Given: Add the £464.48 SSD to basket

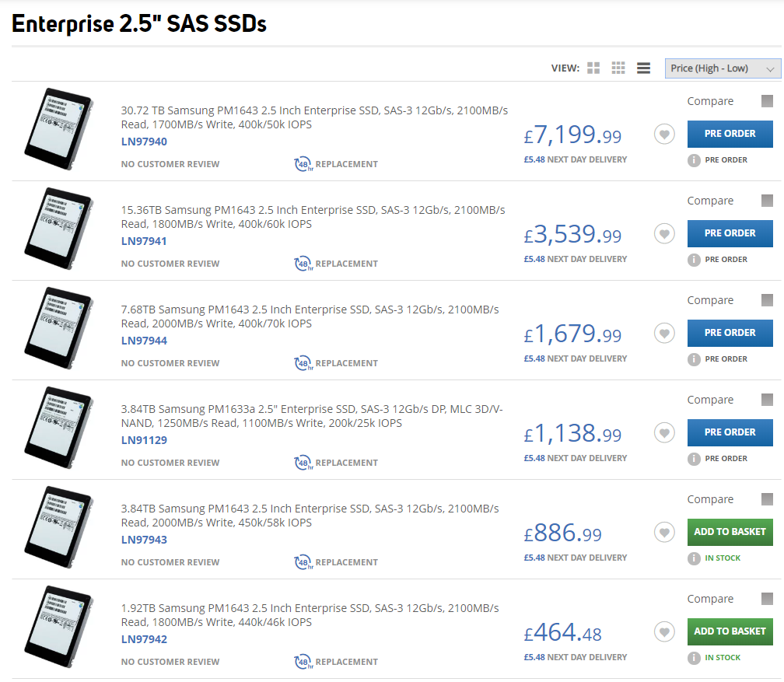Looking at the screenshot, I should click(730, 631).
